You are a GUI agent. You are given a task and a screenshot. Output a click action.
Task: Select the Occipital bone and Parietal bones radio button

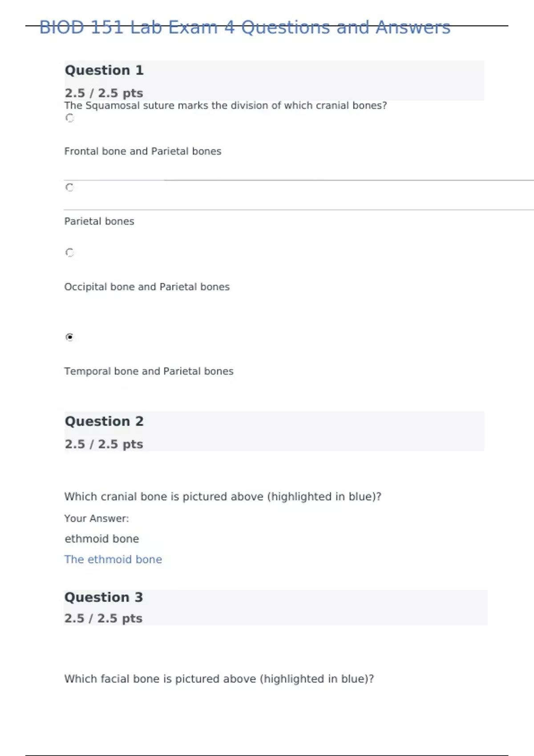click(69, 253)
